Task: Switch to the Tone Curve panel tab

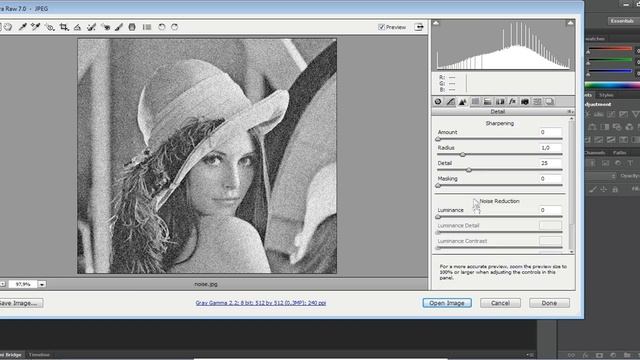Action: tap(451, 102)
